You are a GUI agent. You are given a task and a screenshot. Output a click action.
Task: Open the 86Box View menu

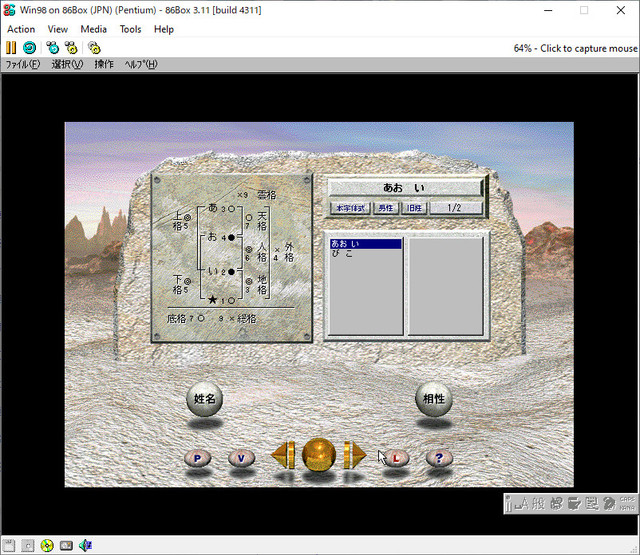click(58, 29)
